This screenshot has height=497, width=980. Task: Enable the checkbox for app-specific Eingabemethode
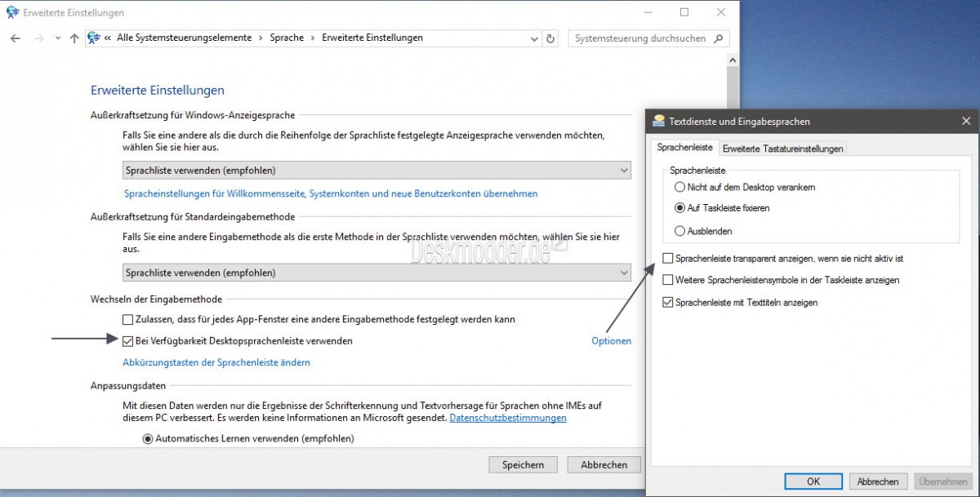point(128,319)
